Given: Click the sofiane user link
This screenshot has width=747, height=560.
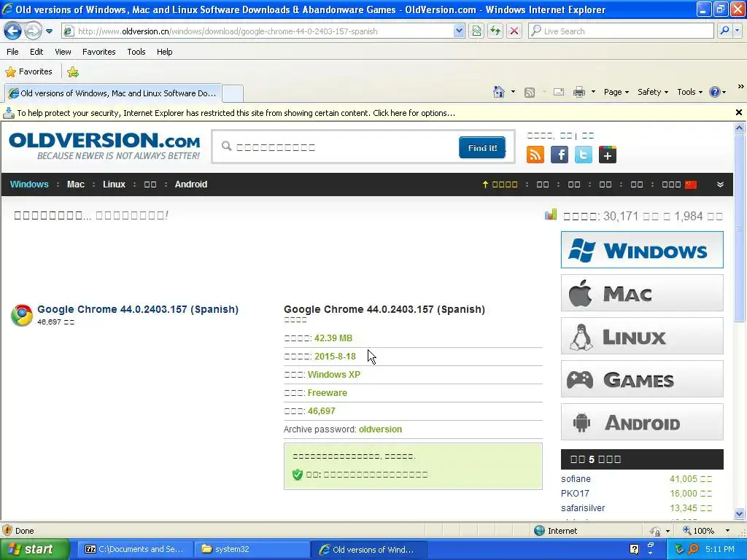Looking at the screenshot, I should (x=576, y=479).
